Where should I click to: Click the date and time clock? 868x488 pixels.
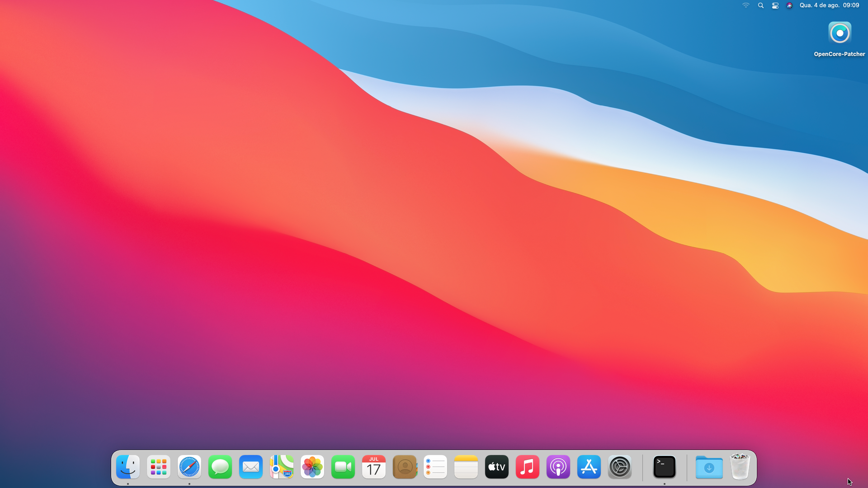(x=829, y=5)
